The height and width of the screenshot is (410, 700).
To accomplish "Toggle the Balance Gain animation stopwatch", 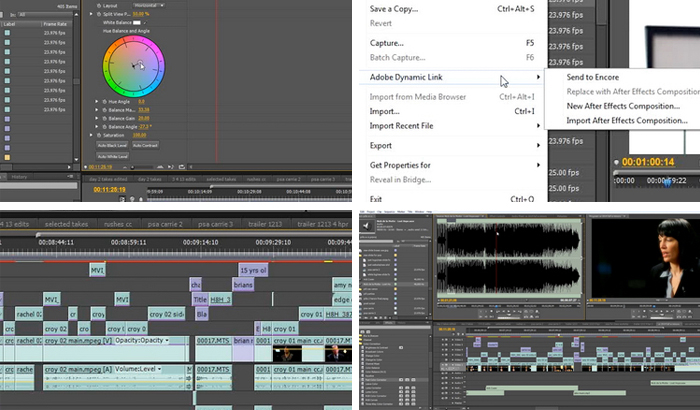I will click(105, 118).
